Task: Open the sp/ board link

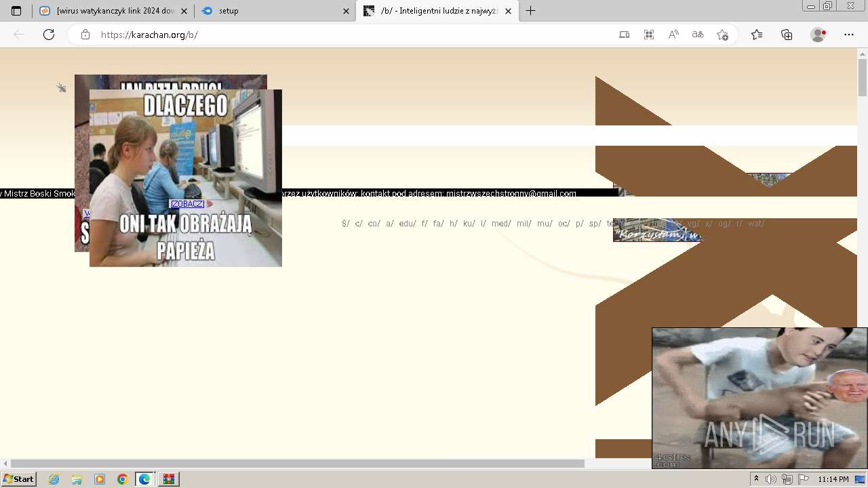Action: coord(595,224)
